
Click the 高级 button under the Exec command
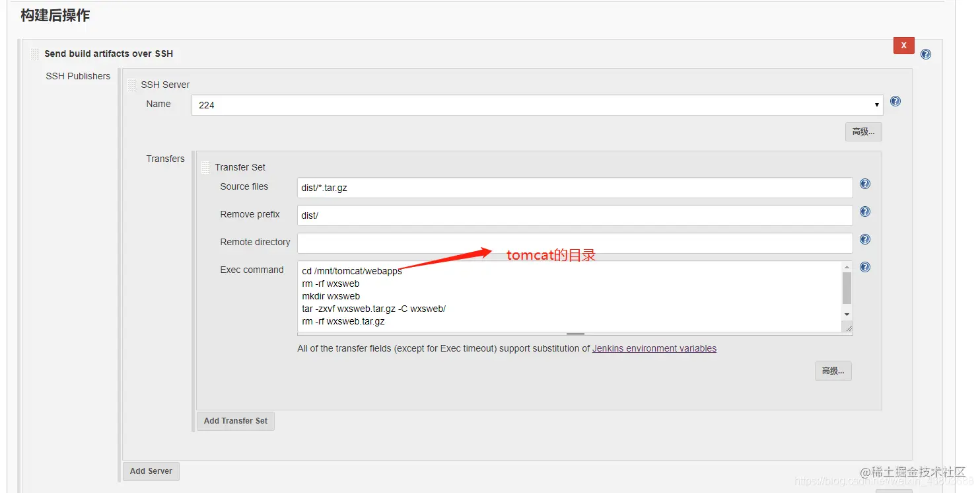(x=833, y=371)
